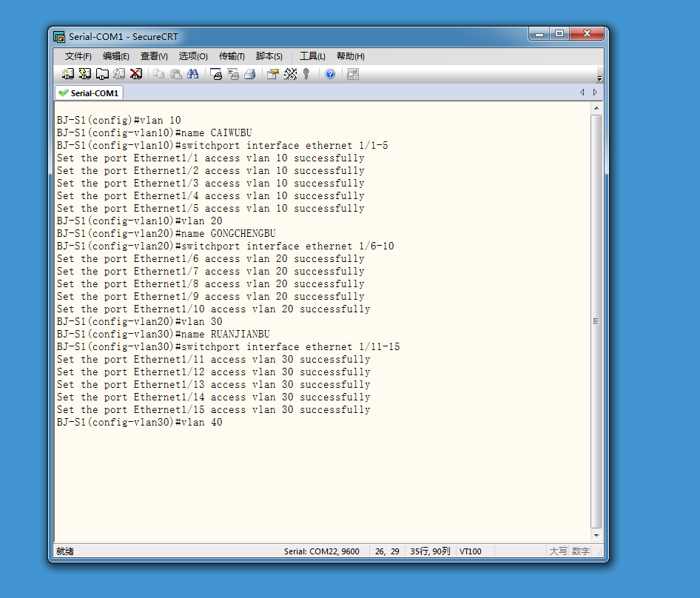Maximize the SecureCRT window

[x=559, y=34]
